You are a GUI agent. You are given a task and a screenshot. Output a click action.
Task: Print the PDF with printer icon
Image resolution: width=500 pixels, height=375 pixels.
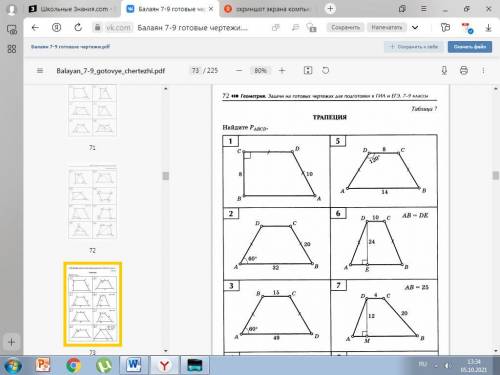(x=464, y=71)
